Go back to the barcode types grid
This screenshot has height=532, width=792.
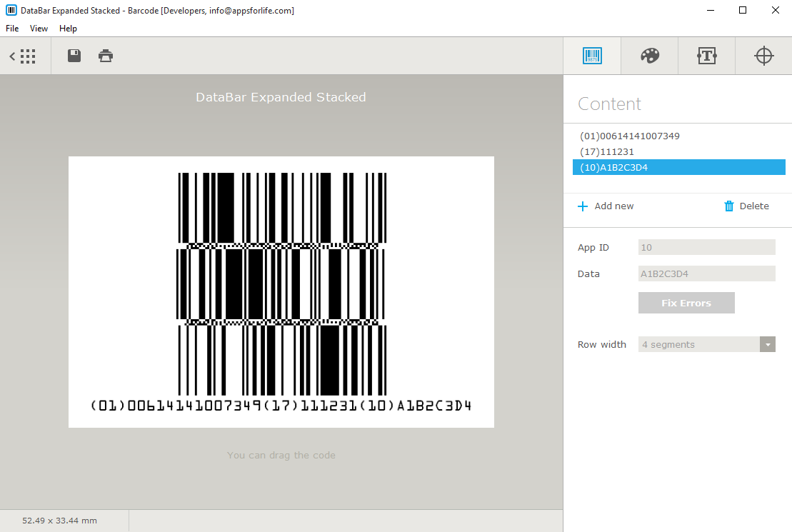coord(23,56)
